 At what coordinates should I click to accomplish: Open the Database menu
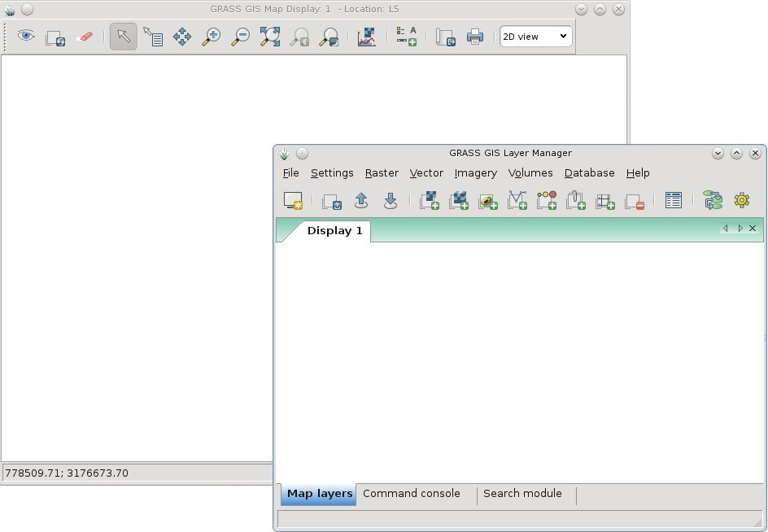(x=589, y=173)
